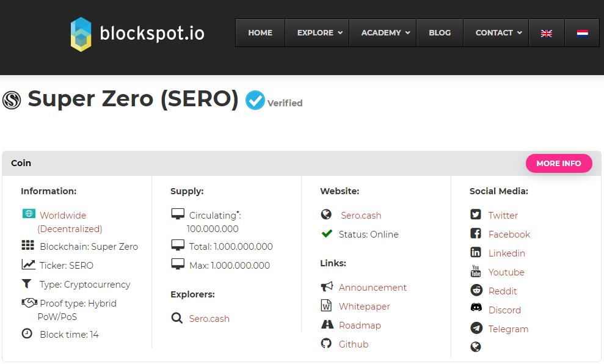The image size is (604, 364).
Task: Click the 'Blockchain: Super Zero' text
Action: (x=89, y=247)
